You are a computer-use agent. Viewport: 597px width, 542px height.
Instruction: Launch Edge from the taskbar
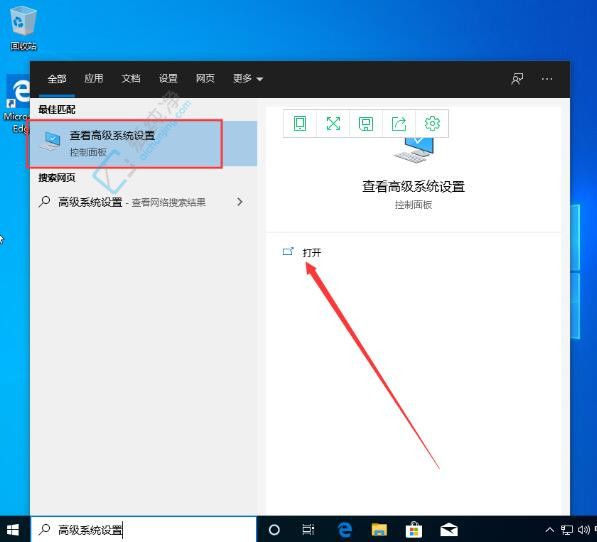[x=345, y=529]
